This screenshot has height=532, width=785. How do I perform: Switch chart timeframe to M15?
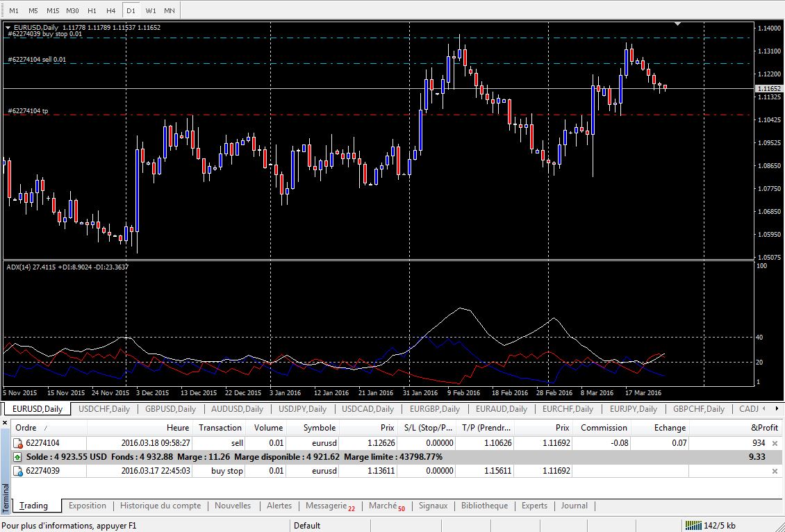coord(53,11)
